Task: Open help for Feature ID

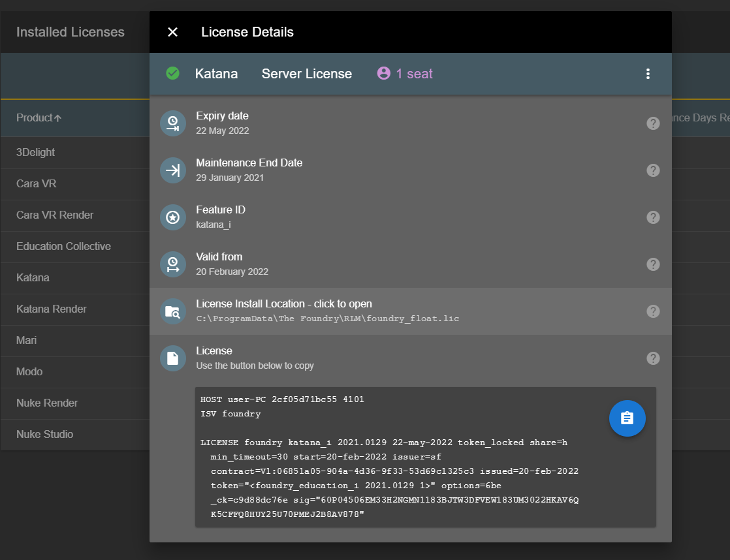Action: coord(653,217)
